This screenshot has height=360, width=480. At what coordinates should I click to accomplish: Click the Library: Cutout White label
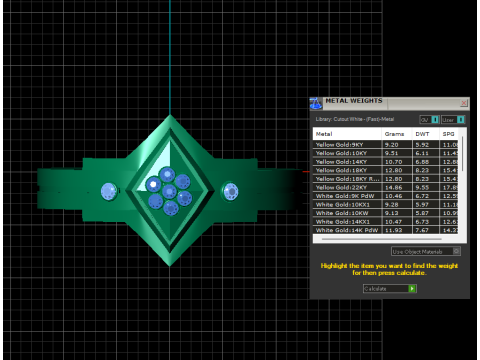(355, 119)
